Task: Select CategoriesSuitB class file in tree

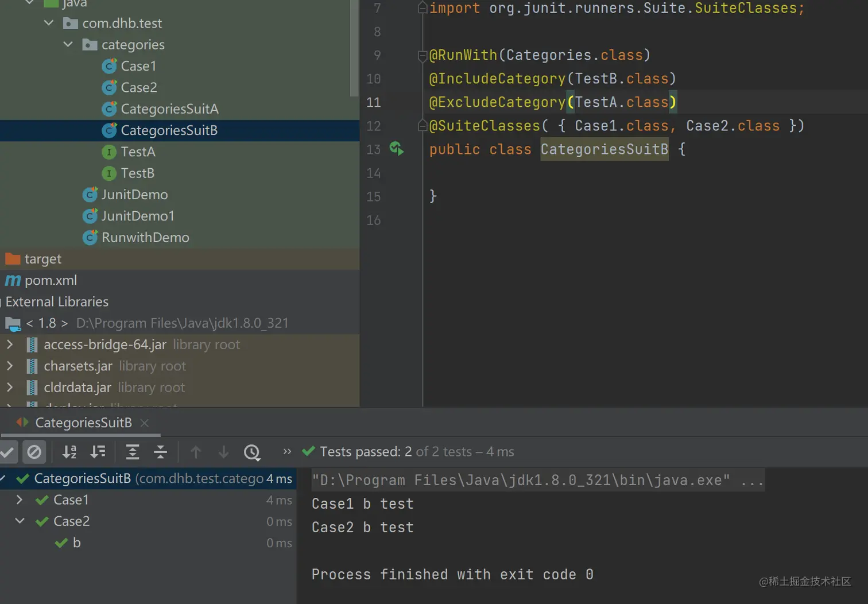Action: pos(169,130)
